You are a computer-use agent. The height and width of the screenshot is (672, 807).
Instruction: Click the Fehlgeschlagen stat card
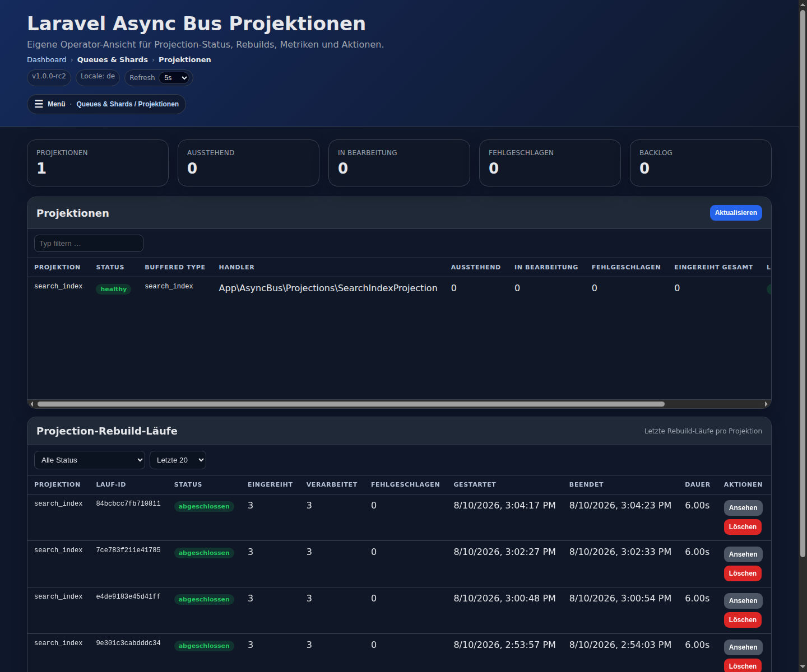pos(550,163)
